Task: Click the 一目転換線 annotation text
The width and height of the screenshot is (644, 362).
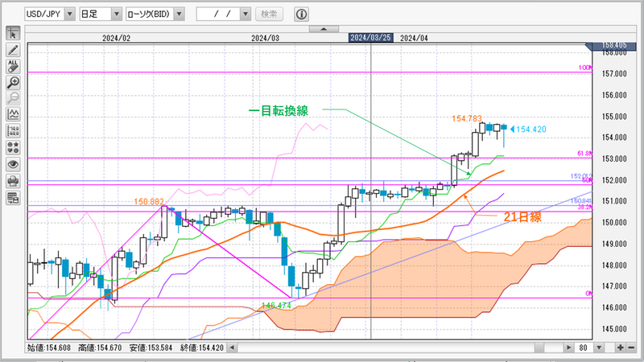Action: coord(278,111)
